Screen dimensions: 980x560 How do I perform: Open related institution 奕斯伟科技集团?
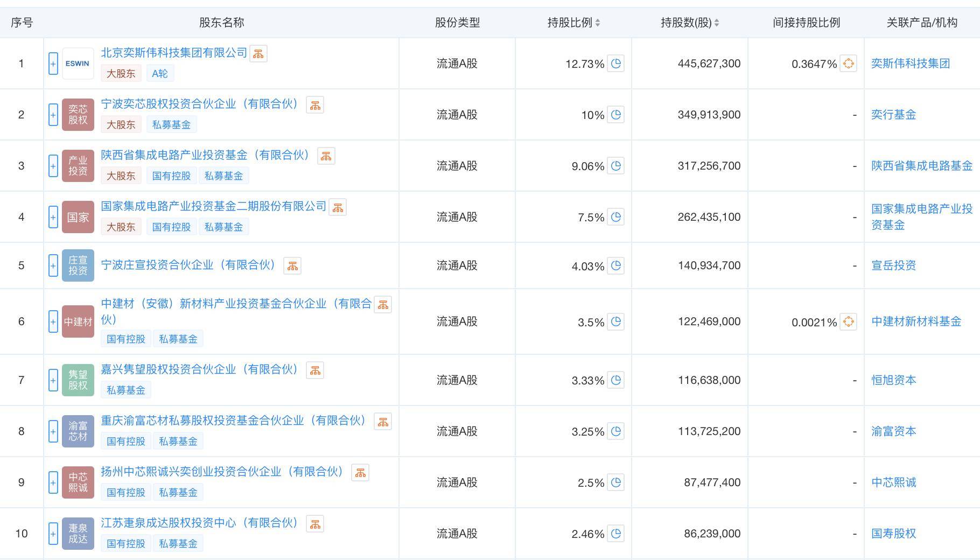(x=911, y=64)
